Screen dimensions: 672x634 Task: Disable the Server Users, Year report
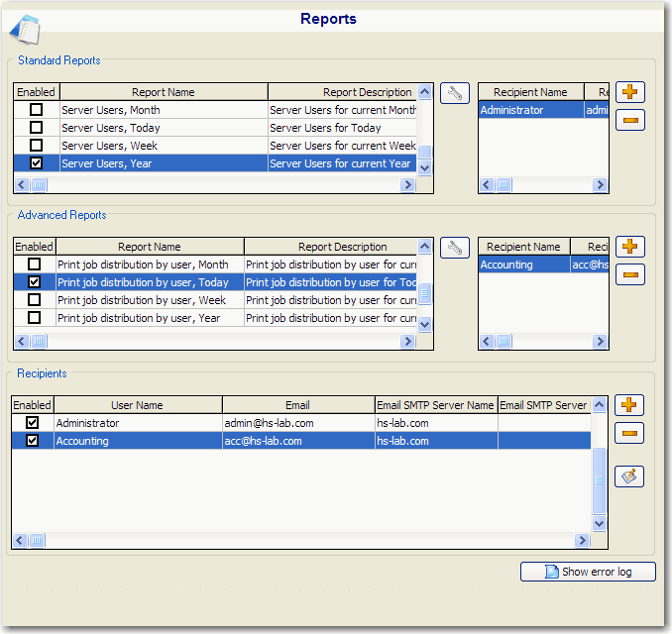click(x=36, y=162)
